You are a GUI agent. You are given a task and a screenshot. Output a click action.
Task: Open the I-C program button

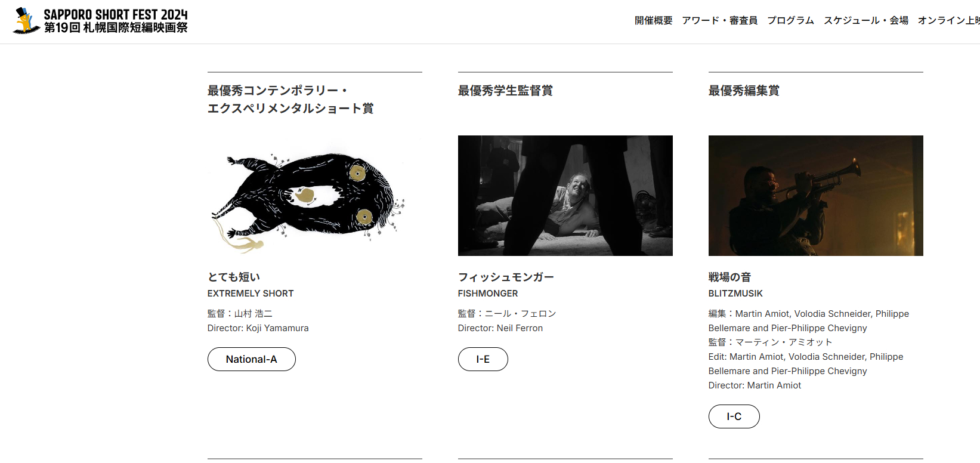[x=734, y=416]
